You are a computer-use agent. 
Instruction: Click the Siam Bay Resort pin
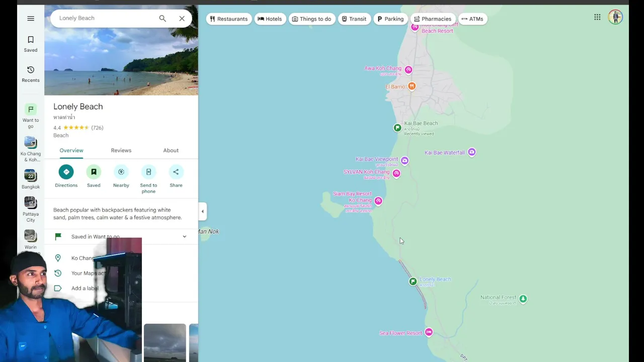[378, 201]
